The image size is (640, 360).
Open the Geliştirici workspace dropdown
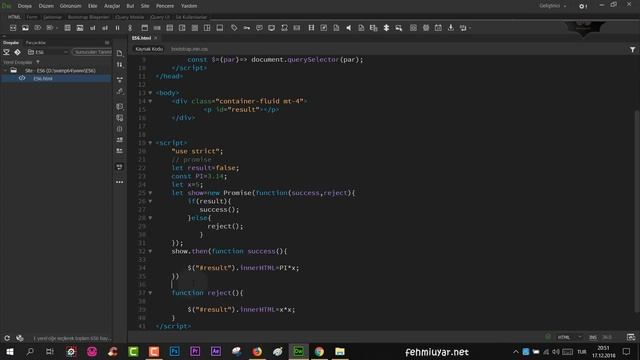click(553, 6)
